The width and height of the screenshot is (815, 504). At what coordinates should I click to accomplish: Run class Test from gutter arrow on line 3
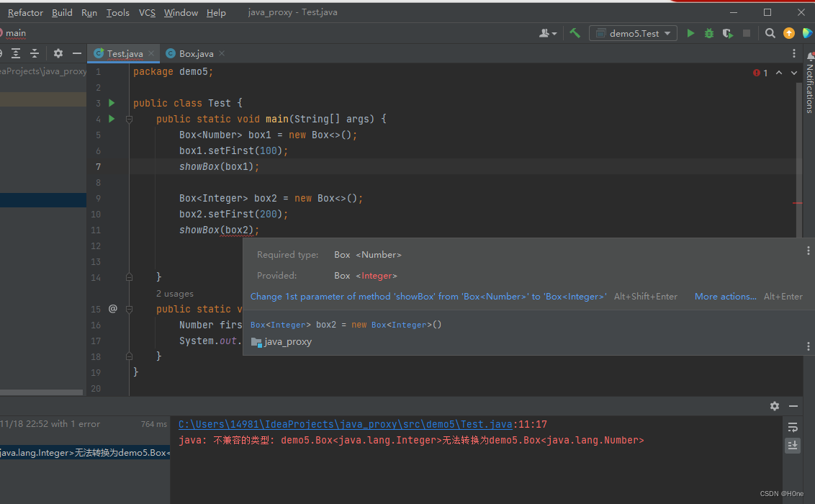(x=111, y=103)
